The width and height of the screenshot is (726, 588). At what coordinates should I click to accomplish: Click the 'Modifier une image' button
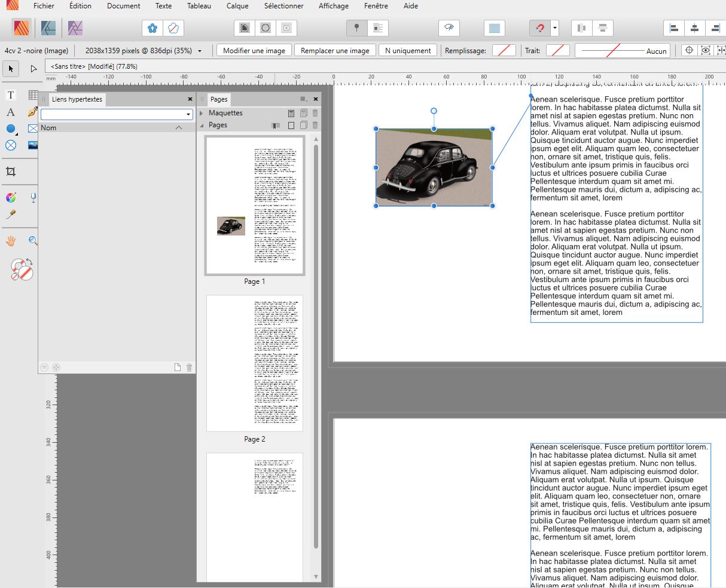[x=254, y=51]
